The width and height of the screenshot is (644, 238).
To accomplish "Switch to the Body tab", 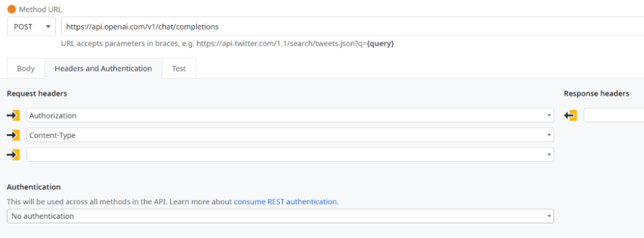I will pyautogui.click(x=25, y=68).
